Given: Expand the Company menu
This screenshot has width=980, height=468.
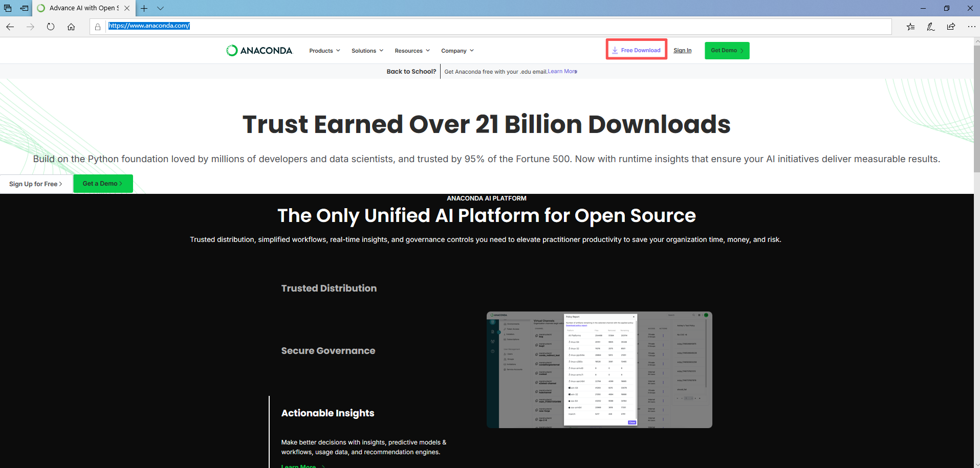Looking at the screenshot, I should pyautogui.click(x=458, y=51).
